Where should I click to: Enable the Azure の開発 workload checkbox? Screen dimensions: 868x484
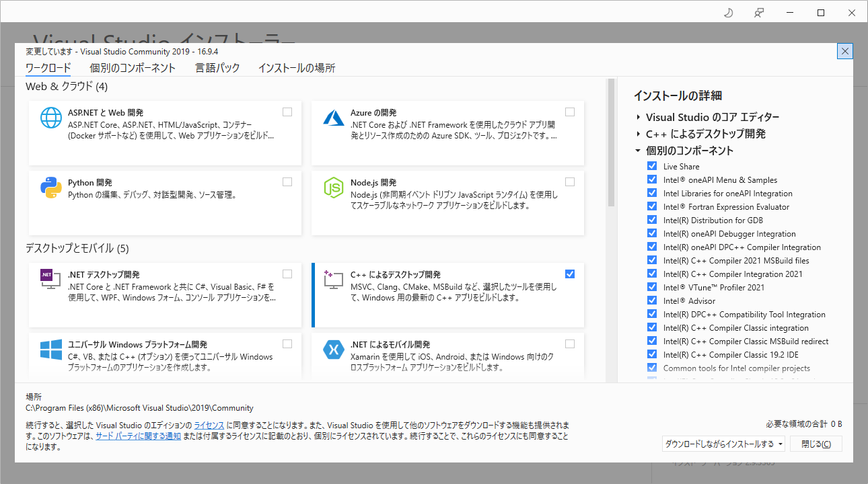coord(570,112)
